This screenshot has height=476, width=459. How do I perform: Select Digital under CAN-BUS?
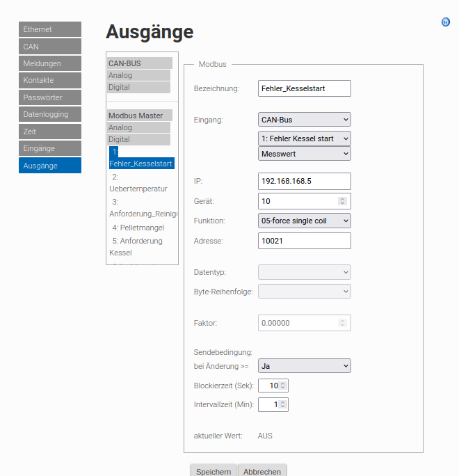tap(138, 87)
